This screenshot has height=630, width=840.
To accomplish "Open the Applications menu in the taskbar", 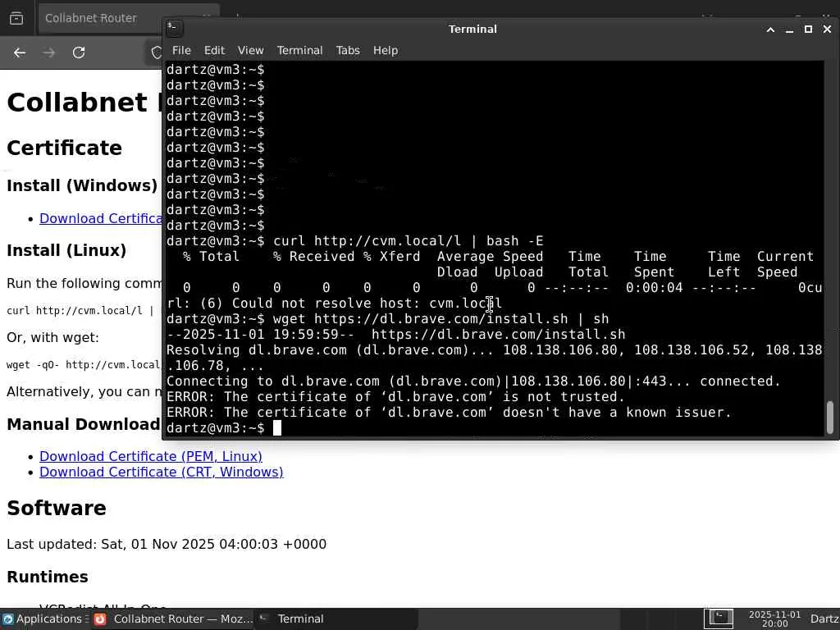I will (x=44, y=619).
